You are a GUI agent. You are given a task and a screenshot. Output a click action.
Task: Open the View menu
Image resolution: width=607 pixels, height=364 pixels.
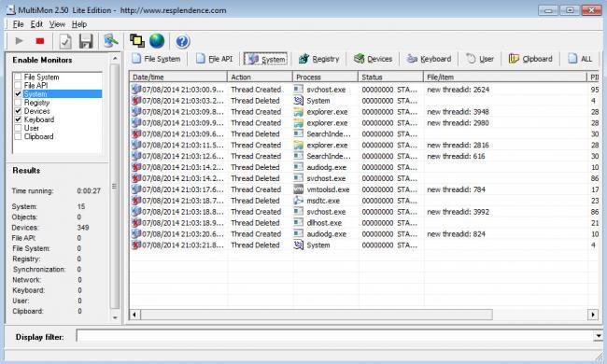(x=57, y=24)
